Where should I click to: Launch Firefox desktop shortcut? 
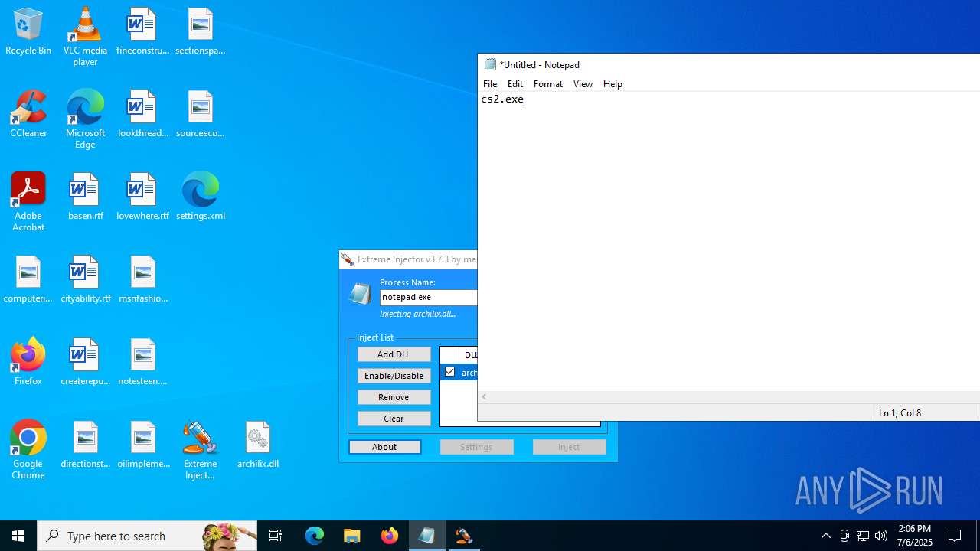pos(28,363)
